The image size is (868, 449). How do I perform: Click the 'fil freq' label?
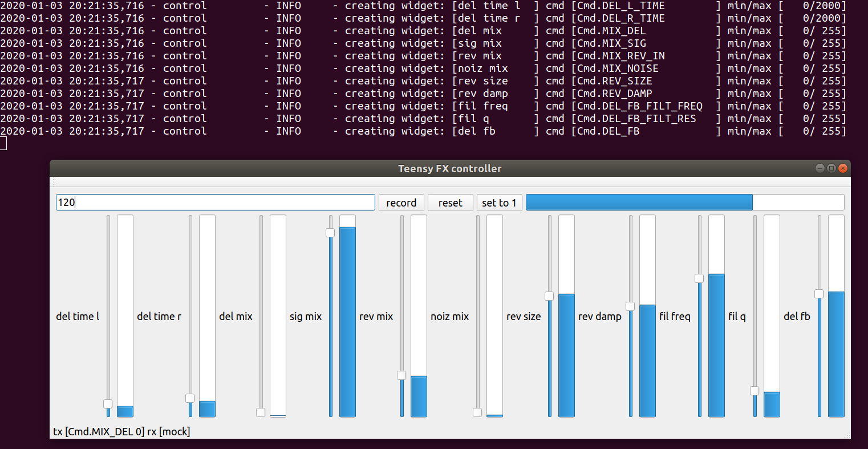coord(675,317)
